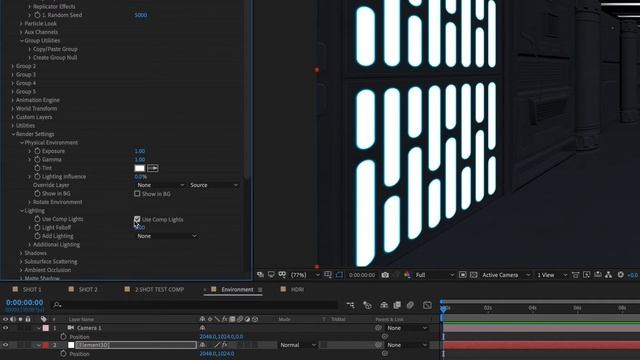The height and width of the screenshot is (360, 640).
Task: Open the Full resolution dropdown
Action: coord(434,275)
